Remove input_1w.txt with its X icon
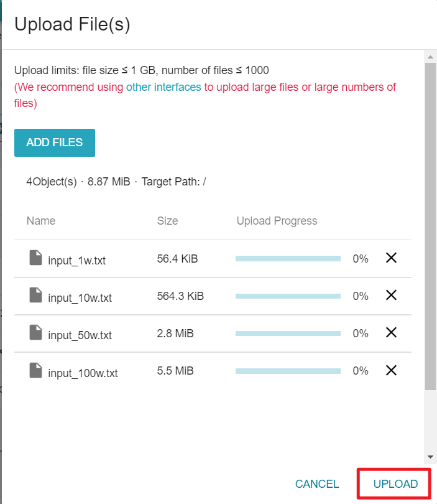The width and height of the screenshot is (437, 504). pos(391,258)
